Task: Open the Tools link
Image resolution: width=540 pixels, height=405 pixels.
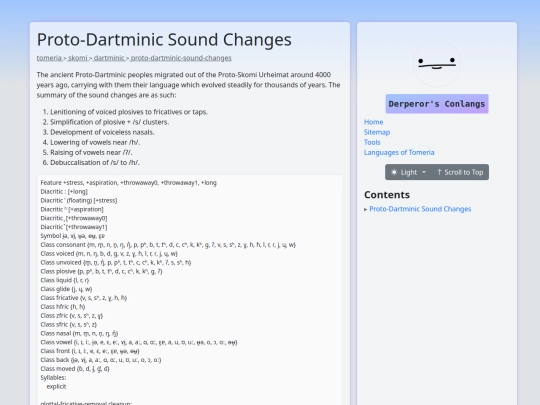Action: (x=372, y=142)
